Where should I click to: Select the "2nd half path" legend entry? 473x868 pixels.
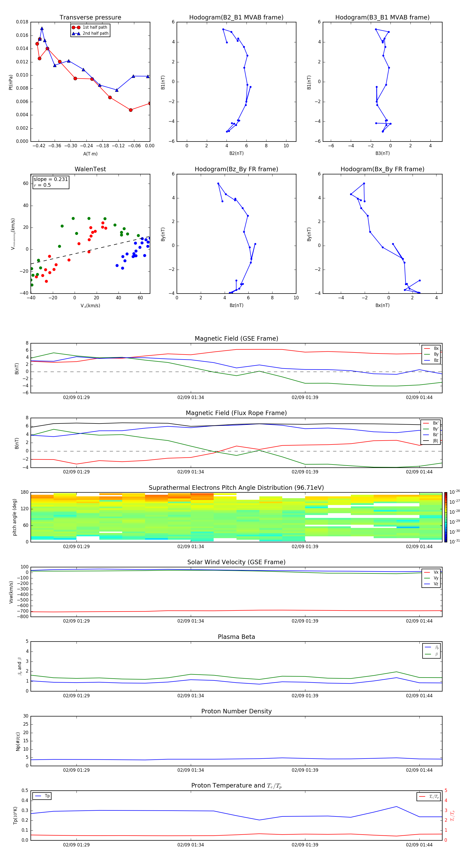pyautogui.click(x=90, y=33)
